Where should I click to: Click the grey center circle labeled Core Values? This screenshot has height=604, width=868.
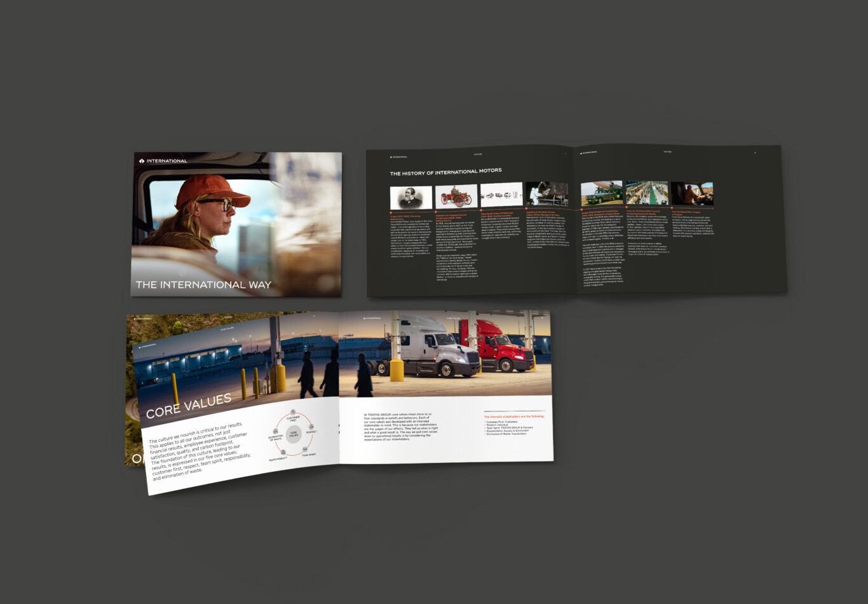tap(294, 434)
